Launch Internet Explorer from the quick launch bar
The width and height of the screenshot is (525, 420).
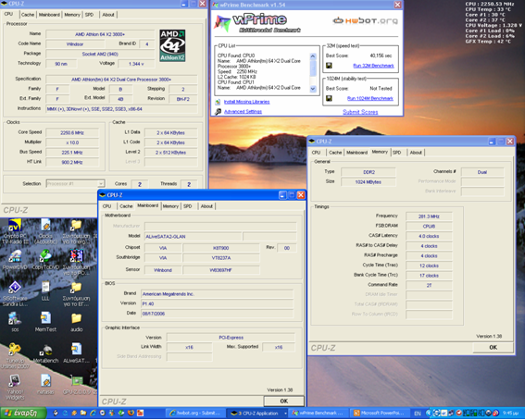[94, 413]
